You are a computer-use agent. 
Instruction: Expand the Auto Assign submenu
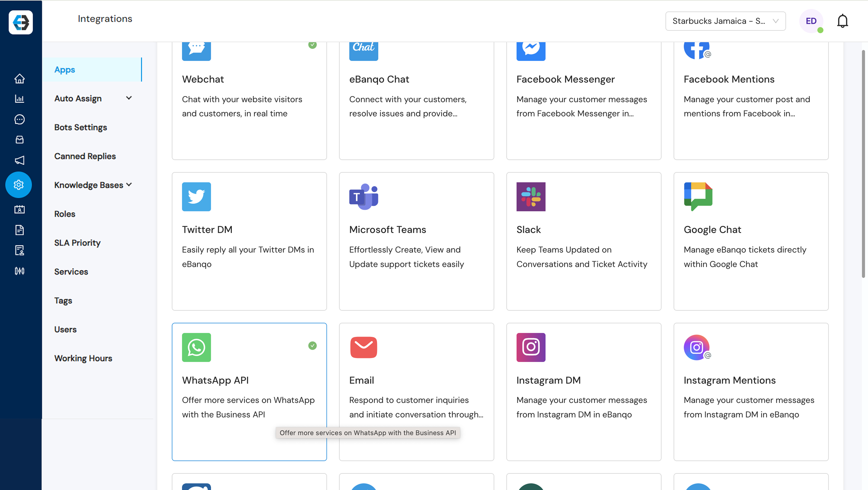coord(129,98)
